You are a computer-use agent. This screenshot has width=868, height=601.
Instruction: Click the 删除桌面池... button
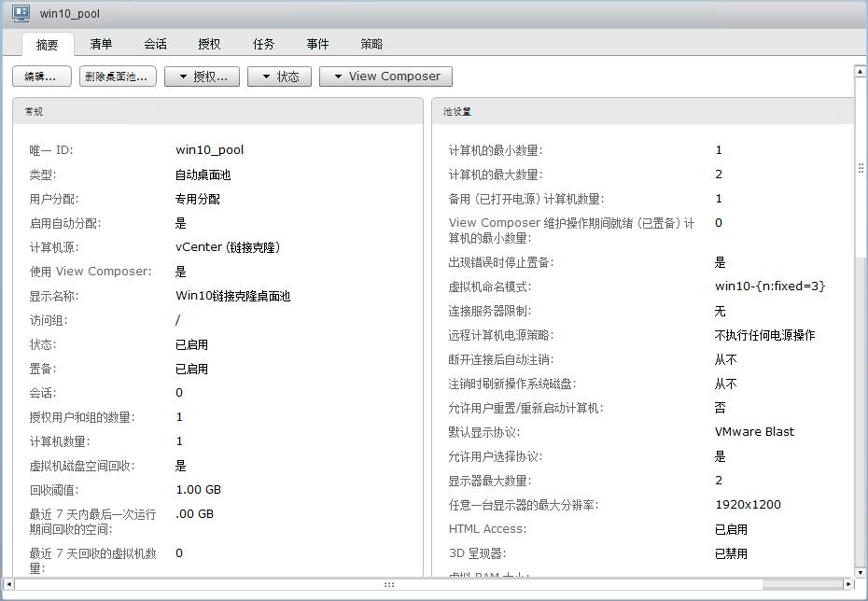(x=115, y=77)
